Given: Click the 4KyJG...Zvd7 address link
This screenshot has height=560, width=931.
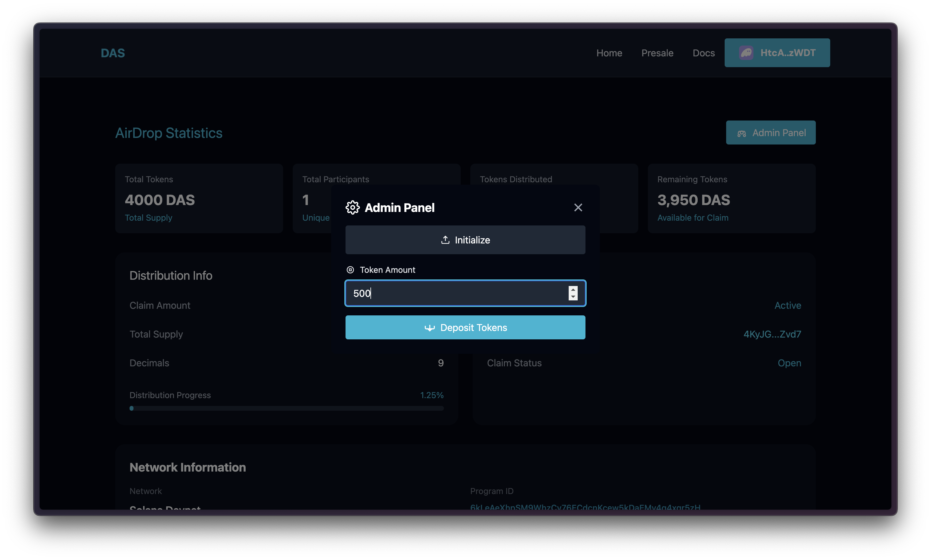Looking at the screenshot, I should (772, 334).
